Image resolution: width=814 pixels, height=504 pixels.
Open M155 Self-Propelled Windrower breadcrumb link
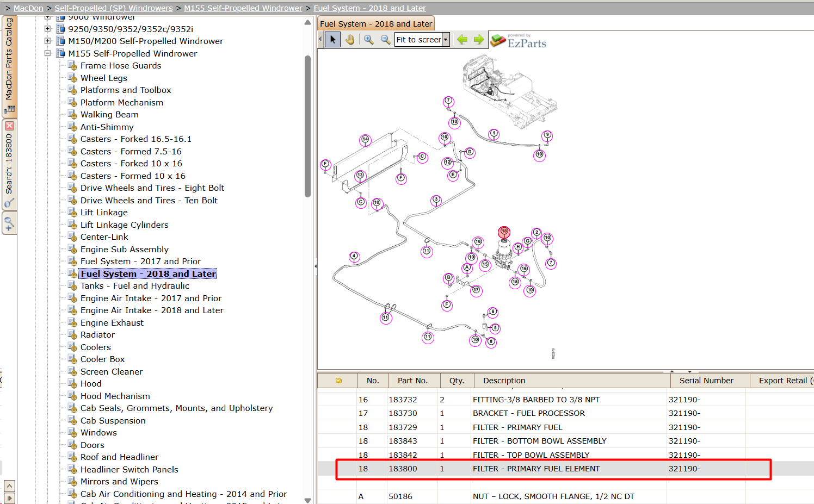pyautogui.click(x=243, y=8)
